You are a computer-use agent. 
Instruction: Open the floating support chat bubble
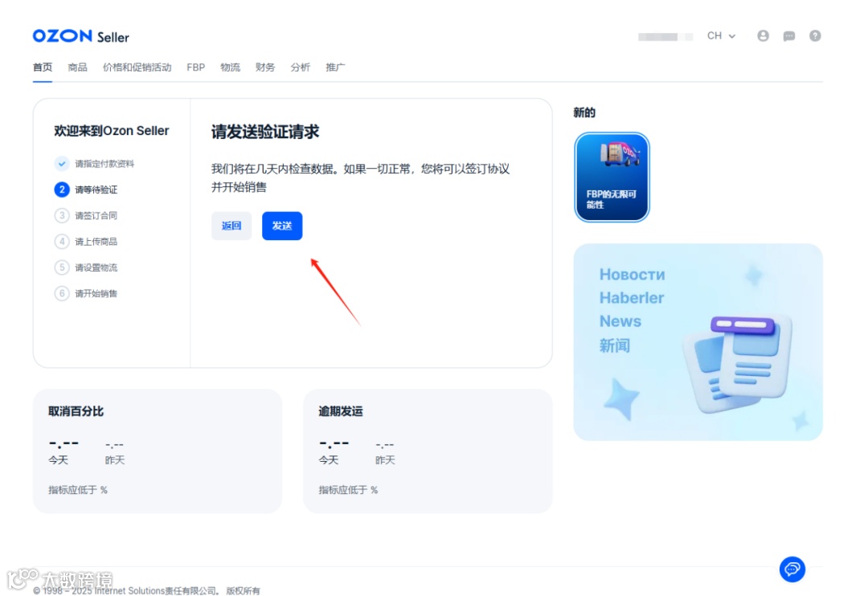pos(792,569)
